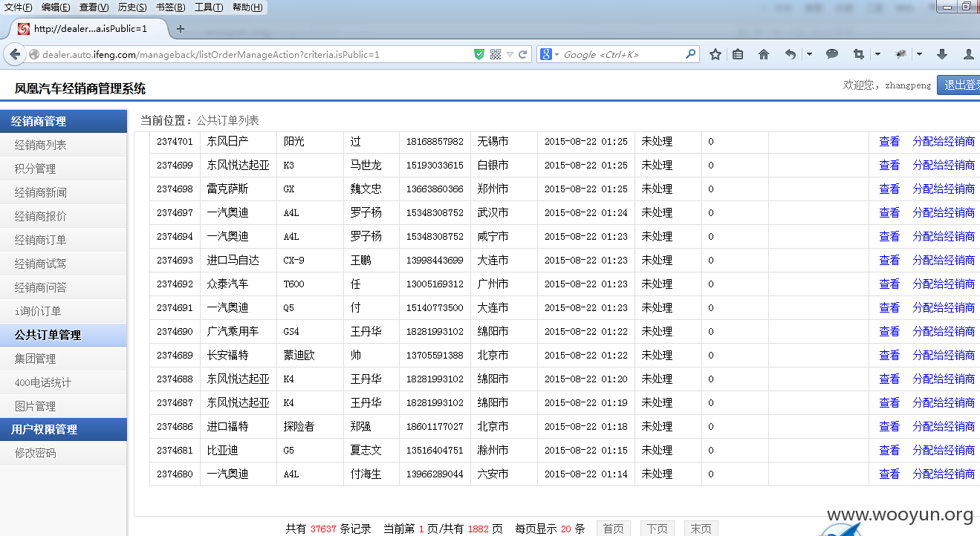Click the 退出登录 logout button
The height and width of the screenshot is (536, 980).
(x=958, y=85)
